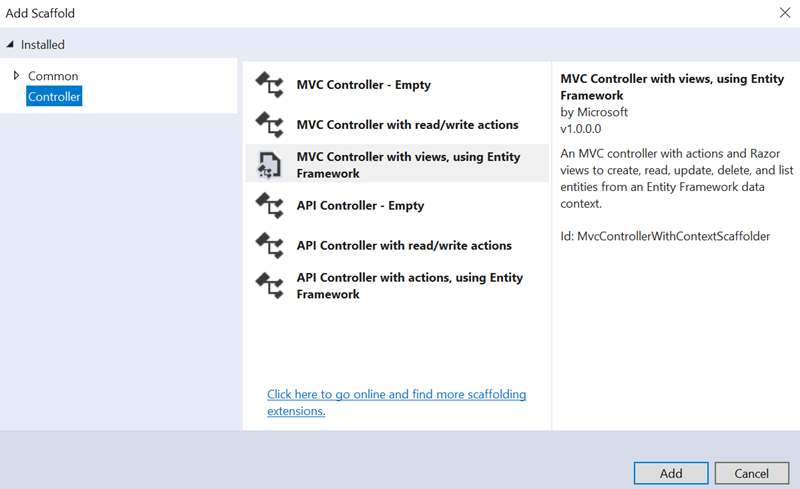800x489 pixels.
Task: Click the API Controller read/write actions icon
Action: pyautogui.click(x=269, y=245)
